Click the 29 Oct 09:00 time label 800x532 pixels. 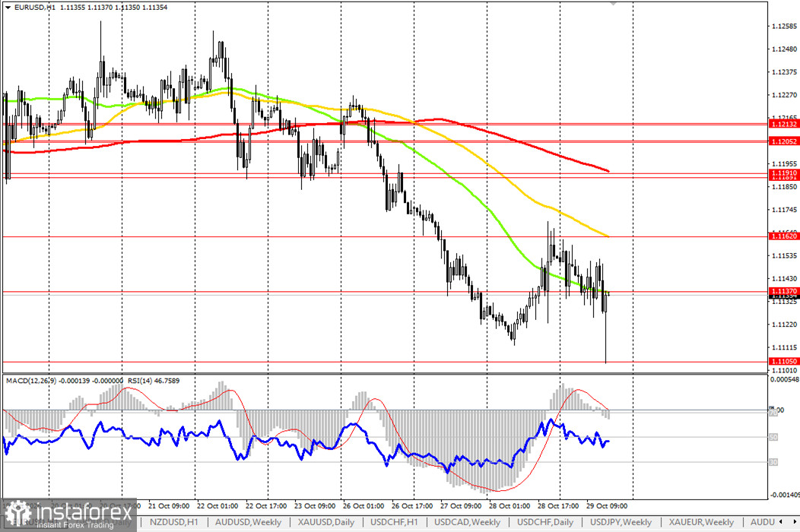point(607,506)
